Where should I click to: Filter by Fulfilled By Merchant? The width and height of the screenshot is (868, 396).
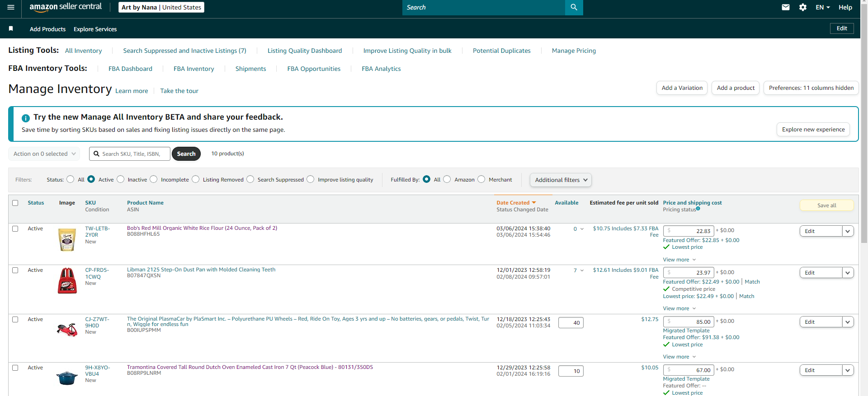[481, 179]
